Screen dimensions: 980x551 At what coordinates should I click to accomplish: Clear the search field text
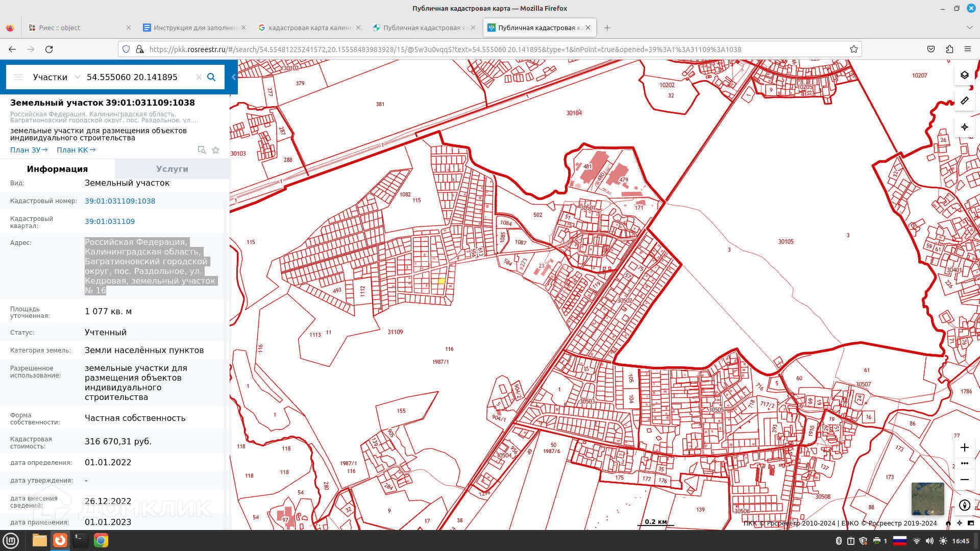[199, 77]
